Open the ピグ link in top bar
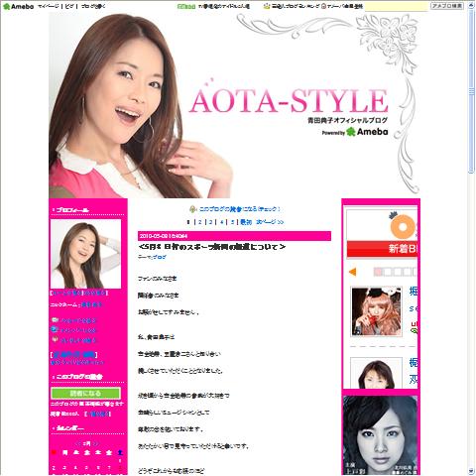This screenshot has height=476, width=476. [x=69, y=6]
